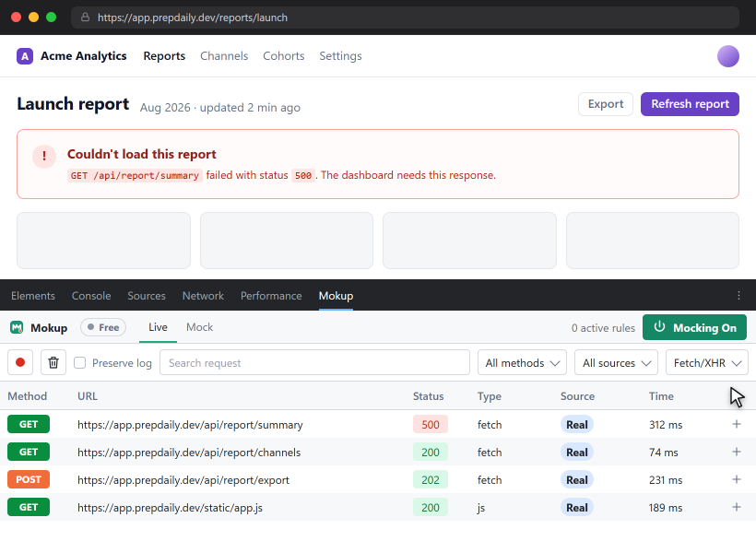The height and width of the screenshot is (553, 756).
Task: Click the Refresh report button
Action: click(x=690, y=104)
